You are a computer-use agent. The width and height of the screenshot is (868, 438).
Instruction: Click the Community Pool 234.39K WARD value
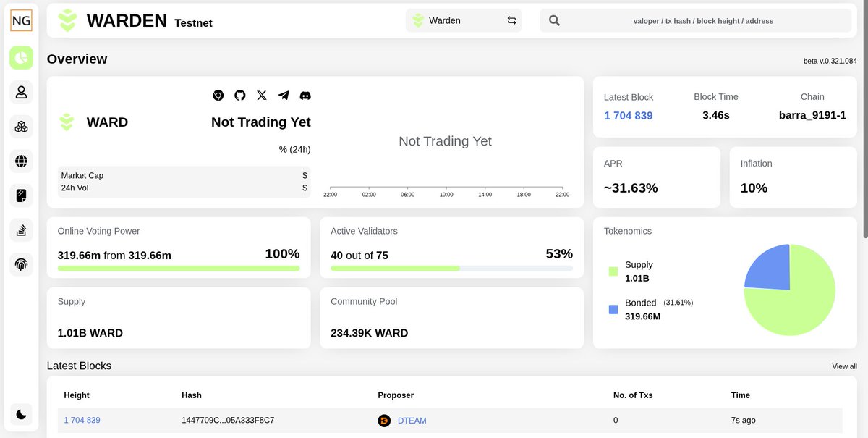pos(370,333)
